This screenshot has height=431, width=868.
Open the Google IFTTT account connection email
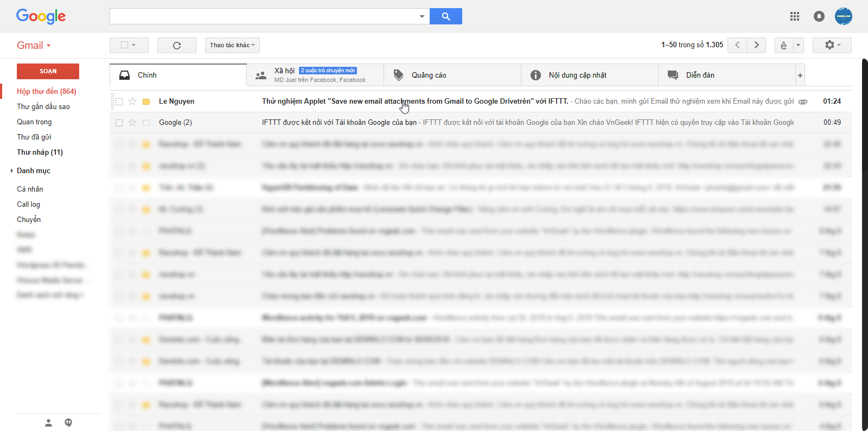click(x=481, y=123)
